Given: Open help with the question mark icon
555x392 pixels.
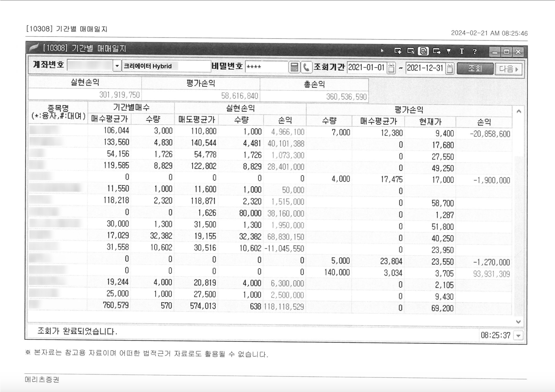Looking at the screenshot, I should (x=474, y=52).
